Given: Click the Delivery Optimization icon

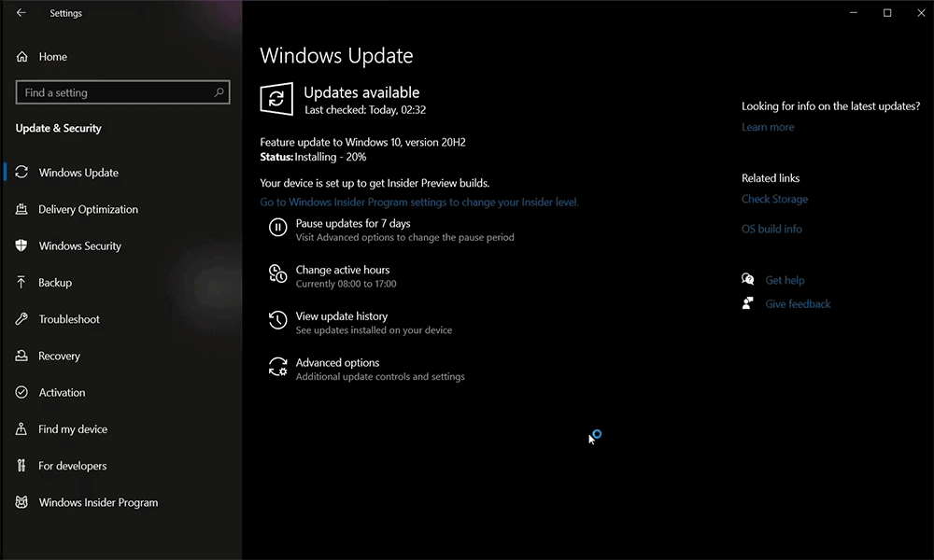Looking at the screenshot, I should point(21,209).
